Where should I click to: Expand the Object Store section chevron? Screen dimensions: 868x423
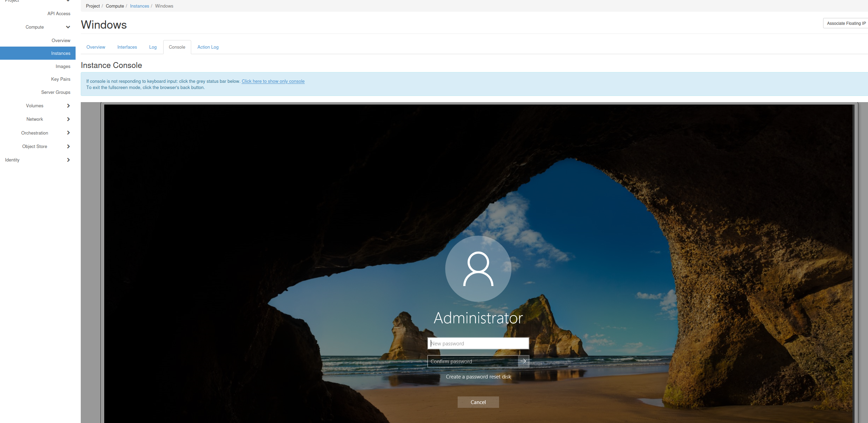[x=68, y=147]
